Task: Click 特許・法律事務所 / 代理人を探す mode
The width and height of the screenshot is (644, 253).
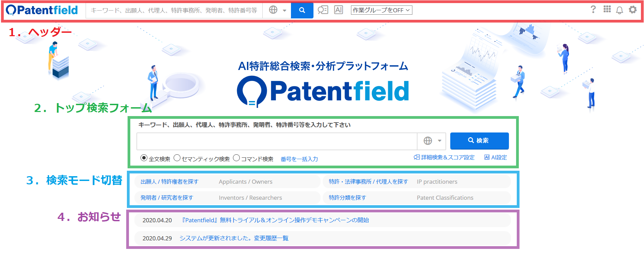Action: 368,182
